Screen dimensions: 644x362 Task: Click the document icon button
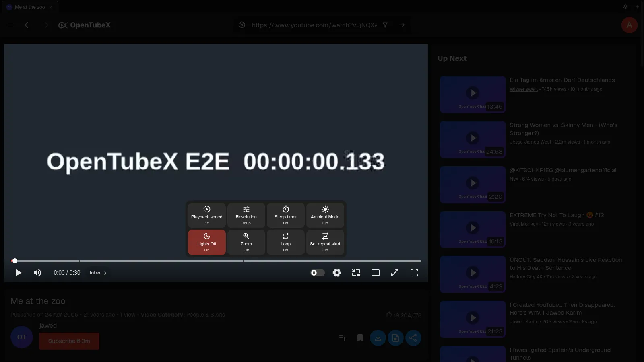point(396,338)
